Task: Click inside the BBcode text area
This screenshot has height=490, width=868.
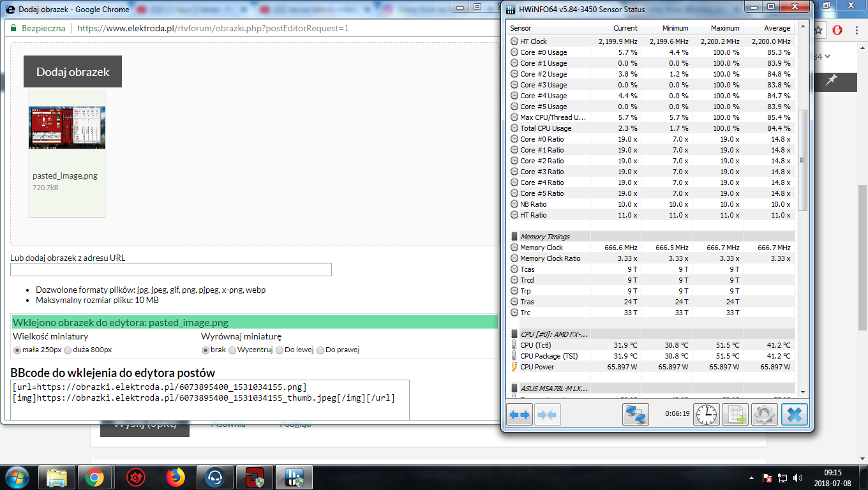Action: point(210,400)
